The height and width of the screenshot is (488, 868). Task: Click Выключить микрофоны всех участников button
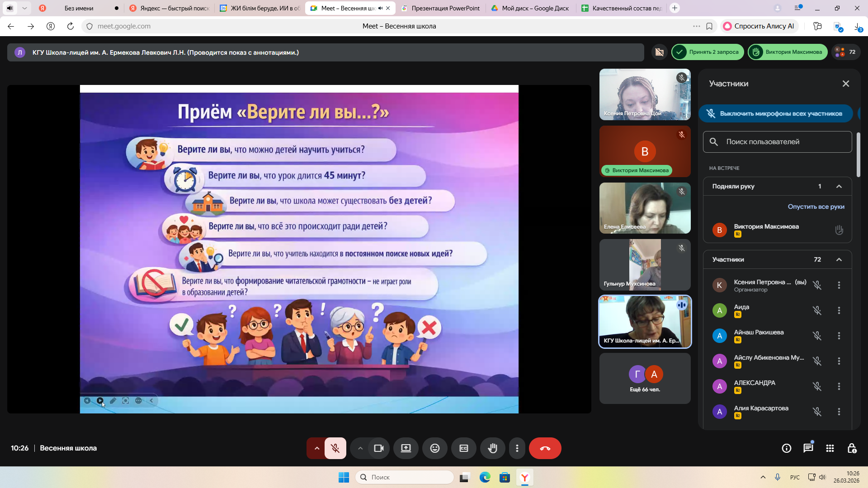pyautogui.click(x=776, y=113)
